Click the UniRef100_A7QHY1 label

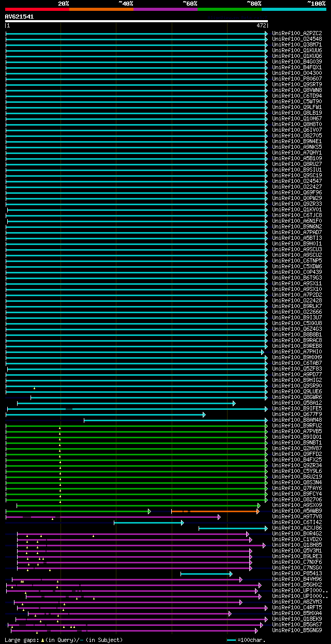point(297,153)
